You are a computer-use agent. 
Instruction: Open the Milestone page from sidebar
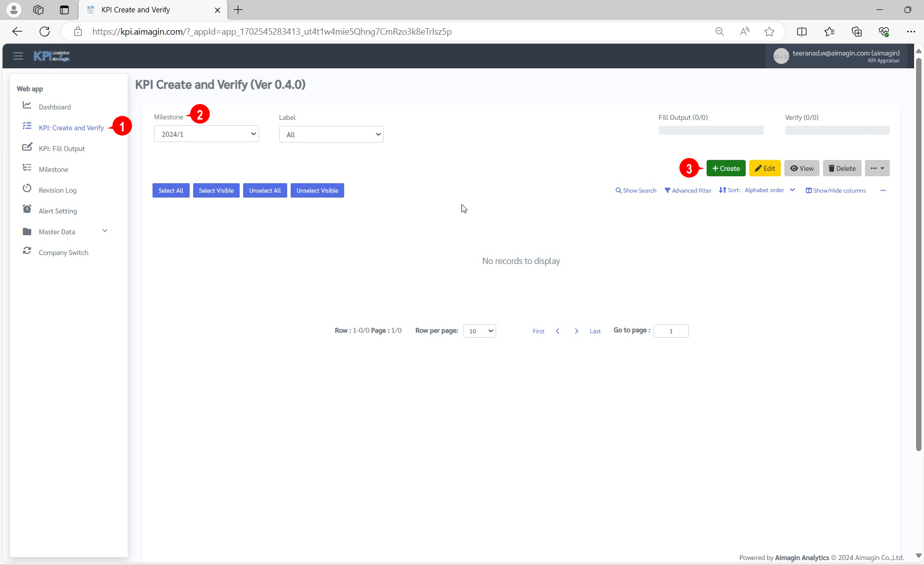pyautogui.click(x=53, y=169)
